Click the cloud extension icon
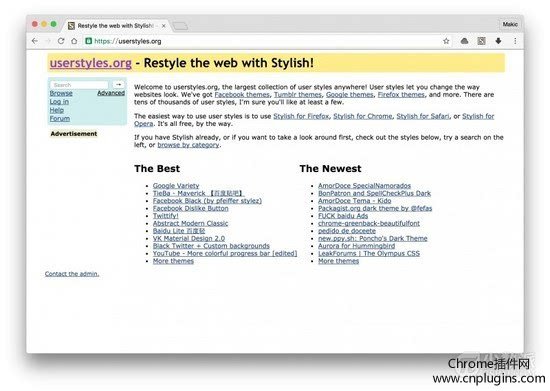 (x=464, y=41)
